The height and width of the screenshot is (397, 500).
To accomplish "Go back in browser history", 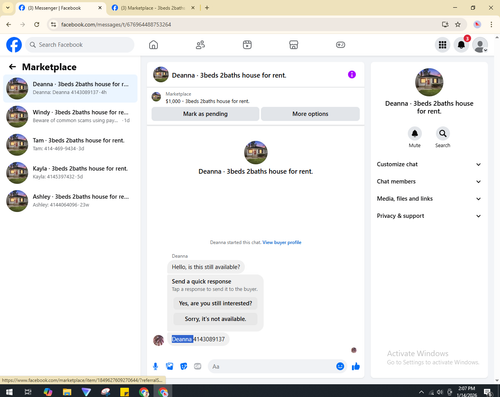I will tap(9, 24).
